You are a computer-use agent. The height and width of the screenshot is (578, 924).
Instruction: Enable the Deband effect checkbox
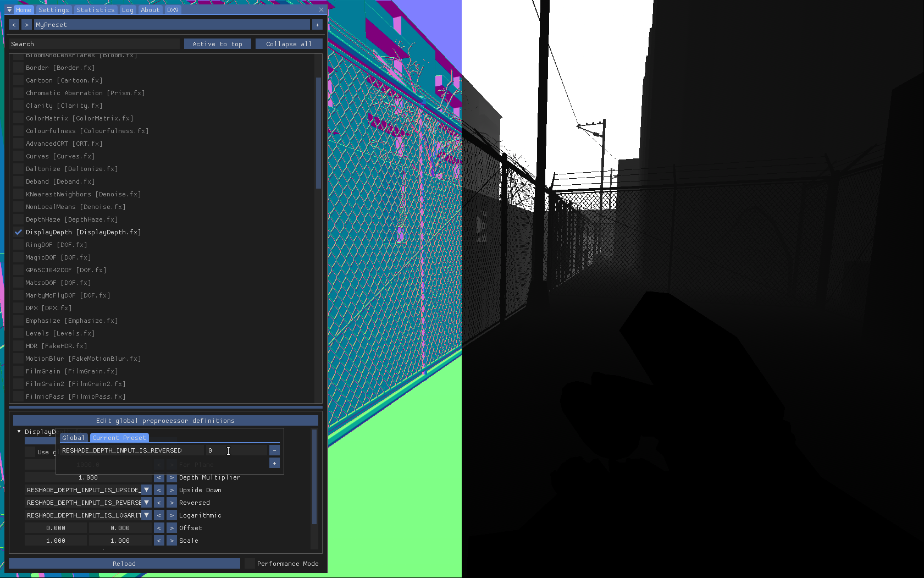pos(18,181)
